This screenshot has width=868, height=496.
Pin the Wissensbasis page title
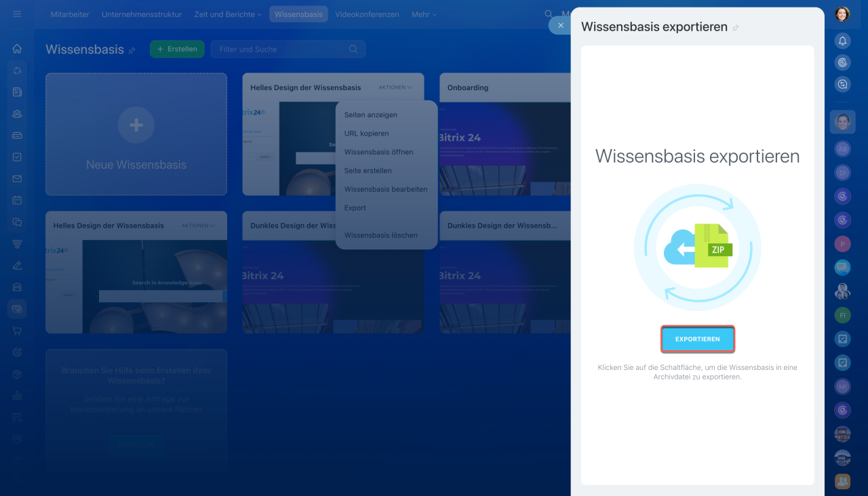pyautogui.click(x=132, y=50)
